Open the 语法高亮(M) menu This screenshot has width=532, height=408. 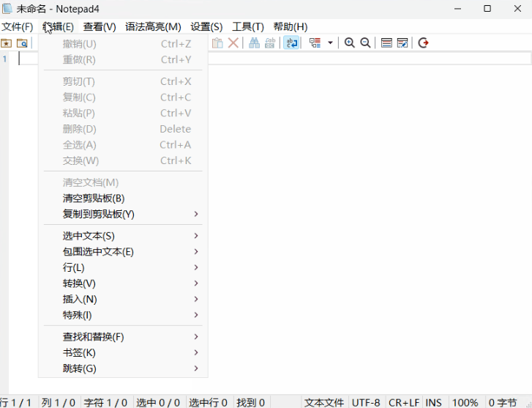pyautogui.click(x=153, y=26)
